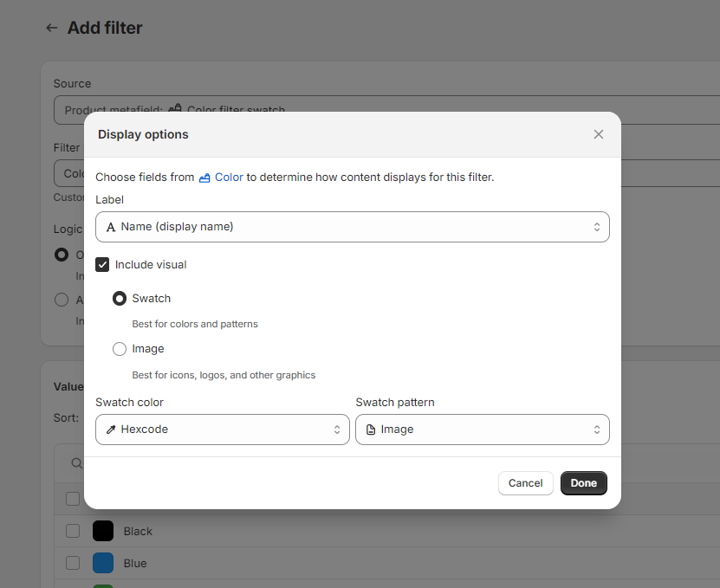Click the Swatch color field label
720x588 pixels.
[x=129, y=403]
